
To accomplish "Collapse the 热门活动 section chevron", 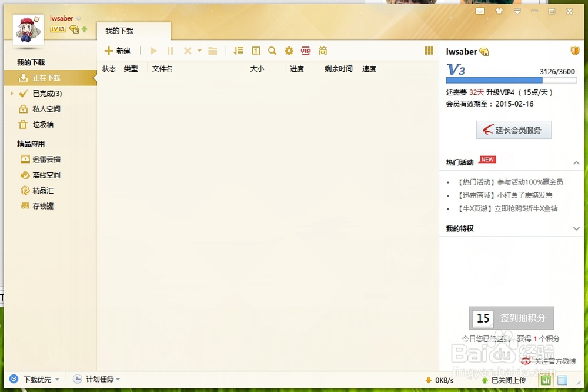I will tap(576, 162).
